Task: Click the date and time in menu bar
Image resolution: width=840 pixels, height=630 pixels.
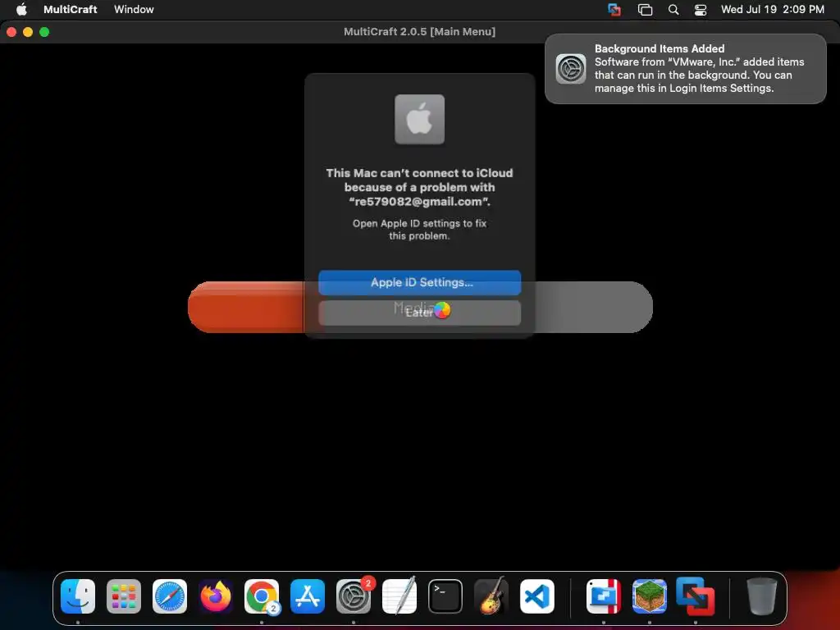Action: click(772, 9)
